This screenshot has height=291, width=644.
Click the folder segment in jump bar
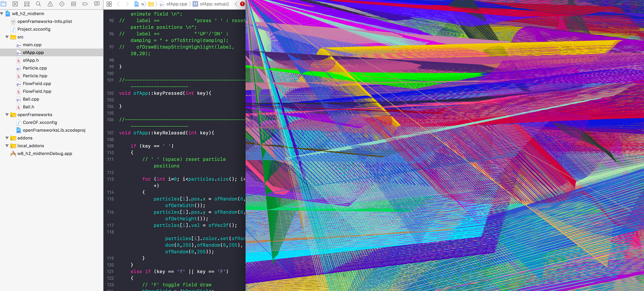(151, 4)
